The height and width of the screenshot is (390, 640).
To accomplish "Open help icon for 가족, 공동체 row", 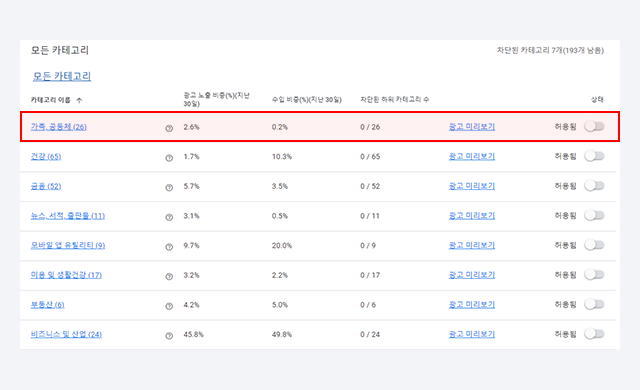I will (x=169, y=129).
